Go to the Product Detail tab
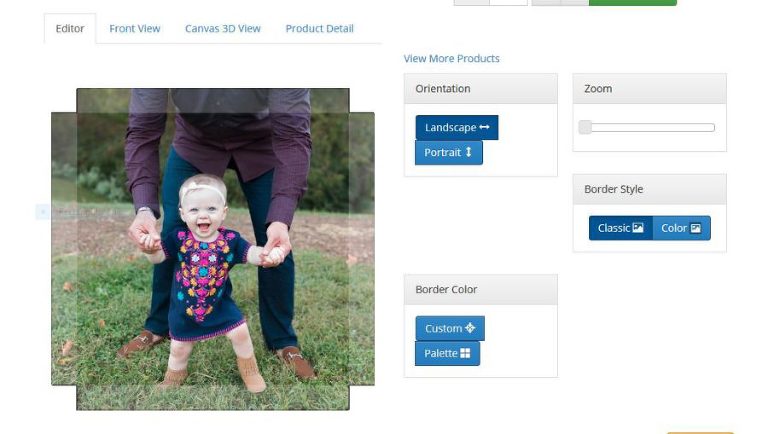 tap(319, 28)
